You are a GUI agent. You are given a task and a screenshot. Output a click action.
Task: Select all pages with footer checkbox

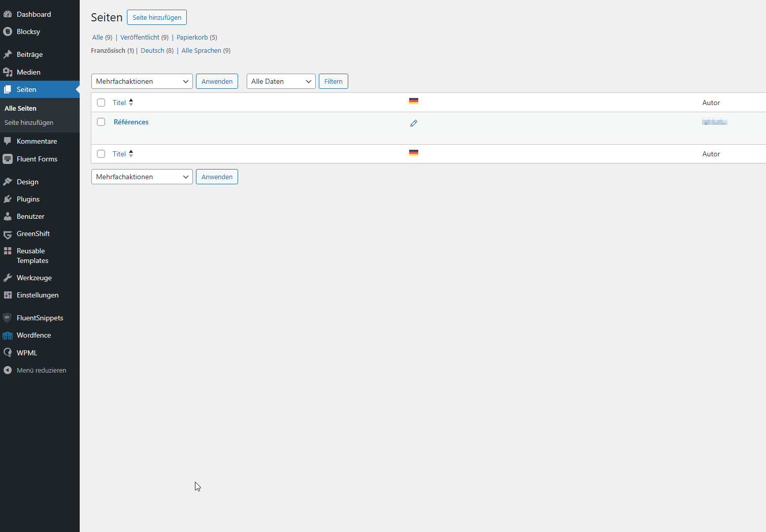click(x=101, y=154)
